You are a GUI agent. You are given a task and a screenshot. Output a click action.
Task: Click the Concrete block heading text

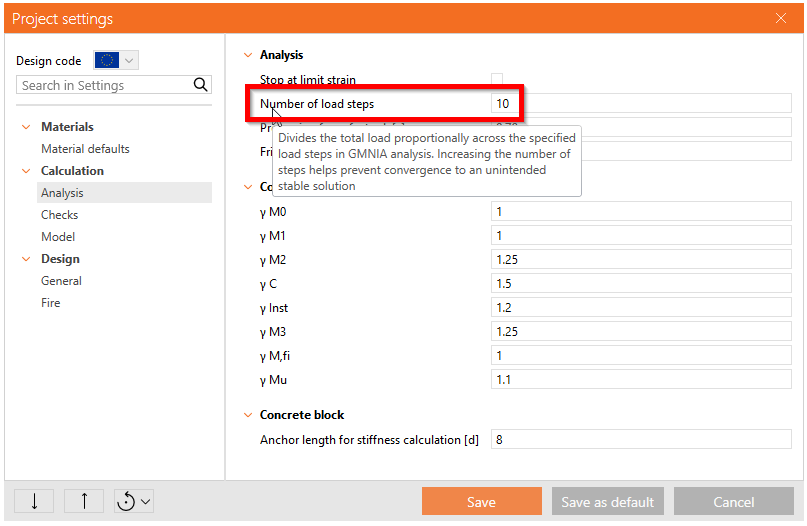click(302, 415)
